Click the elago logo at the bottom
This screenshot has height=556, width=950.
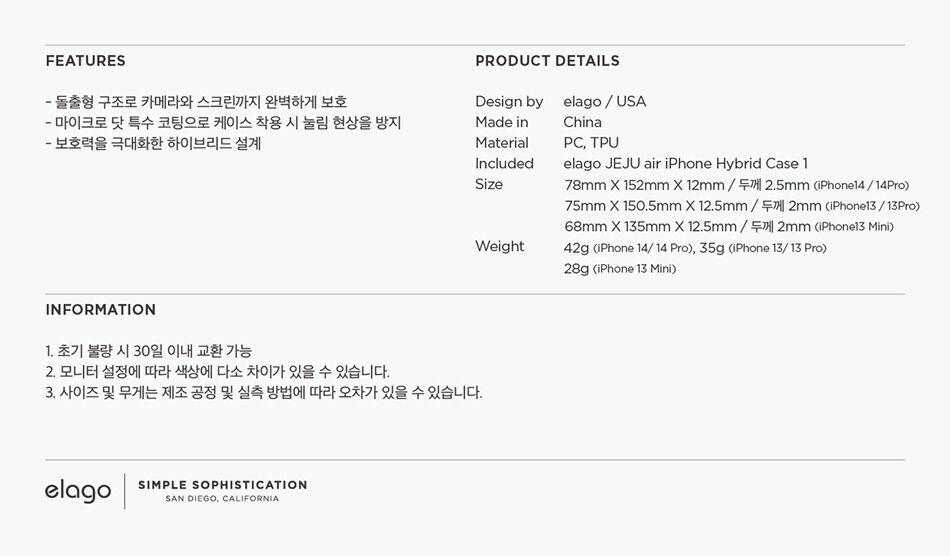click(x=78, y=490)
